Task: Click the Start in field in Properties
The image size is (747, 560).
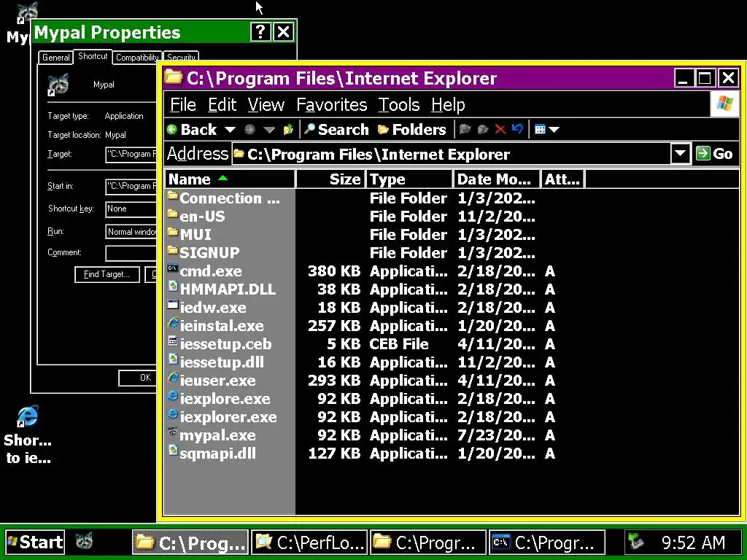Action: [131, 186]
